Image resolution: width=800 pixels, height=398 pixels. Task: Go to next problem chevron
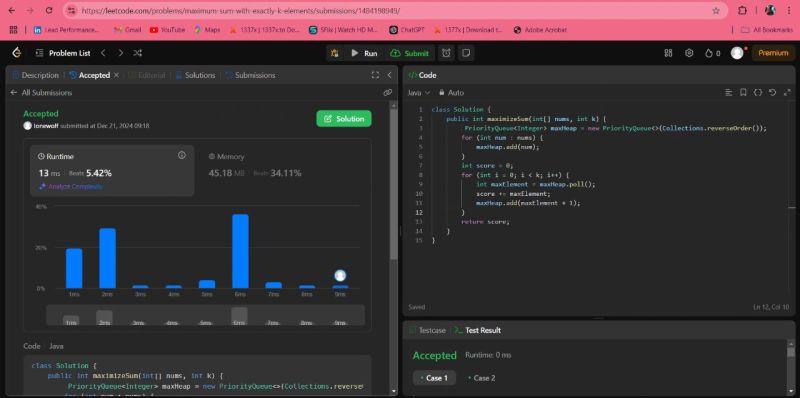pyautogui.click(x=120, y=53)
